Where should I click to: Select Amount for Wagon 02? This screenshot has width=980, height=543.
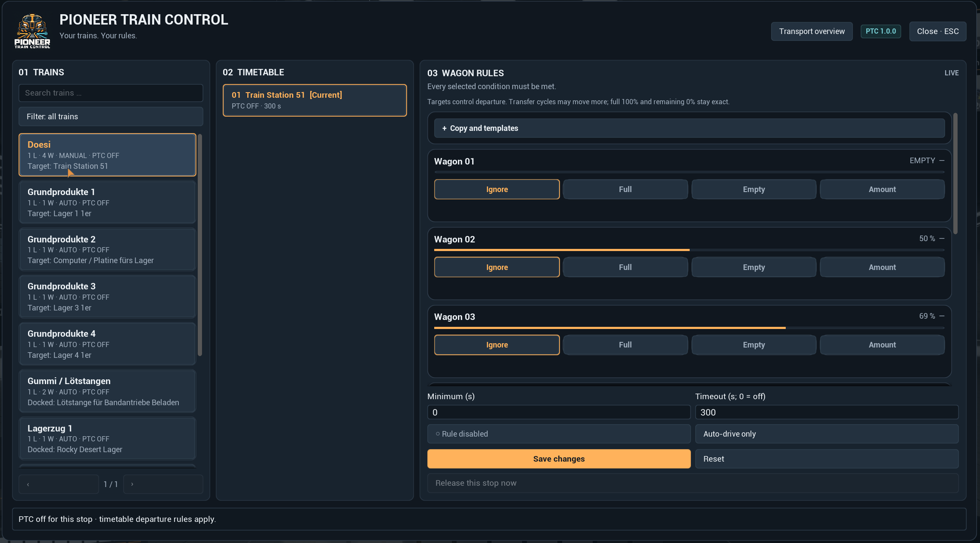pos(882,267)
